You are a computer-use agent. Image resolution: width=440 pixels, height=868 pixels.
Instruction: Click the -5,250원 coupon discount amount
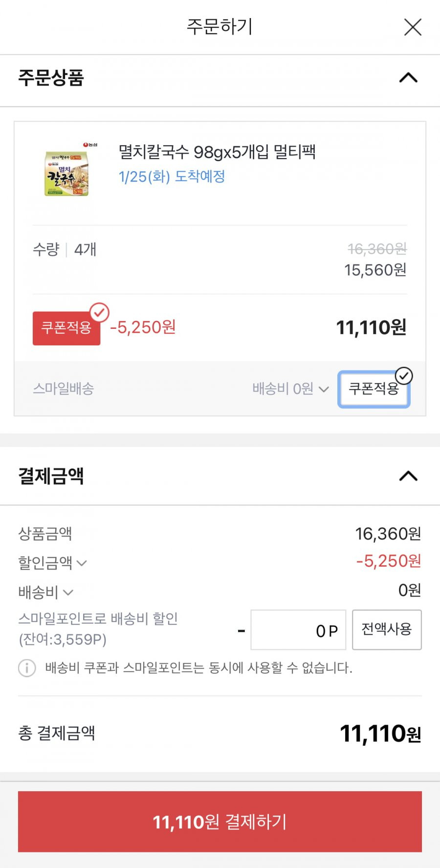[143, 327]
